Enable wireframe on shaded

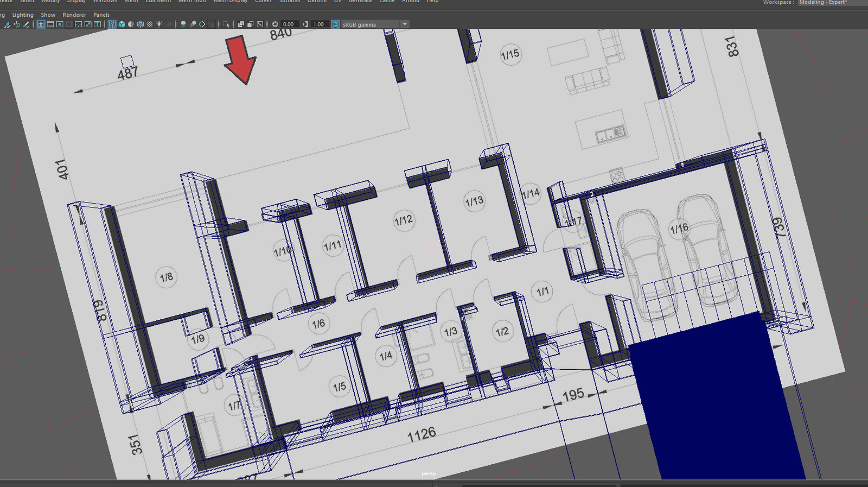141,24
